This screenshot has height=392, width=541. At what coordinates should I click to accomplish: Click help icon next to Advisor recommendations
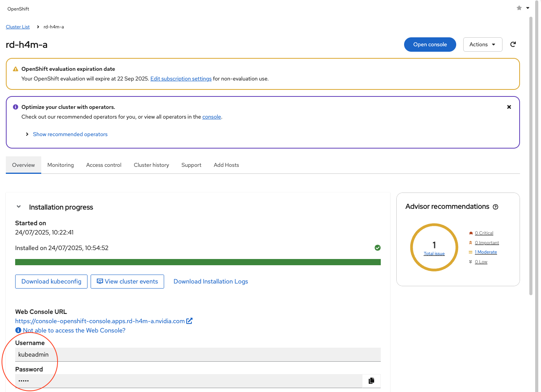pyautogui.click(x=495, y=207)
